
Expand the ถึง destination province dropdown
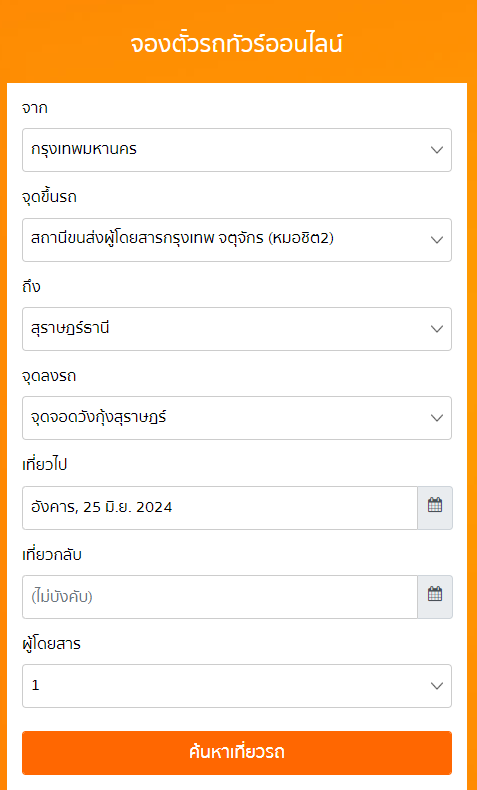click(237, 328)
